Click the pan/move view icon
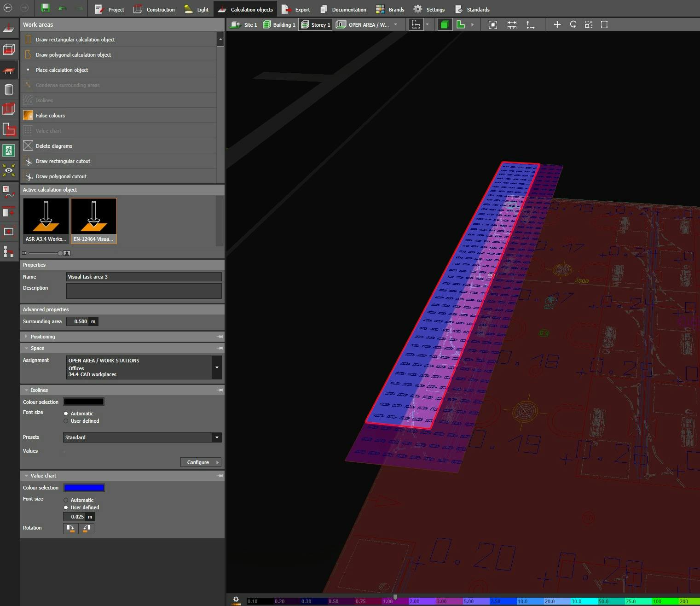 pos(557,24)
